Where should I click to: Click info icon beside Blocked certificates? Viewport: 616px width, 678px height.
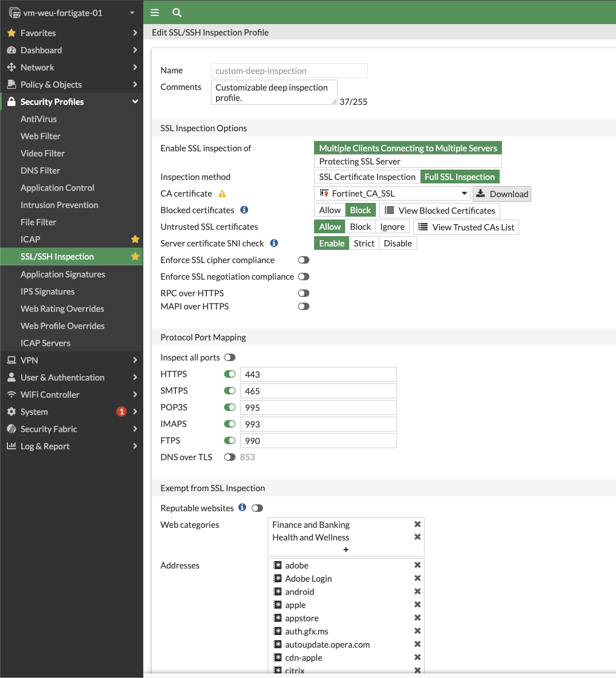point(244,210)
